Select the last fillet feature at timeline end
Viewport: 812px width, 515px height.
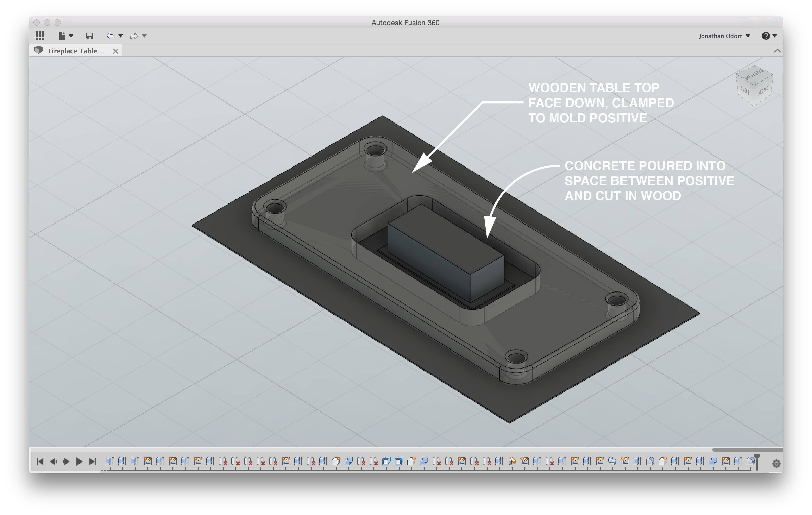tap(750, 461)
